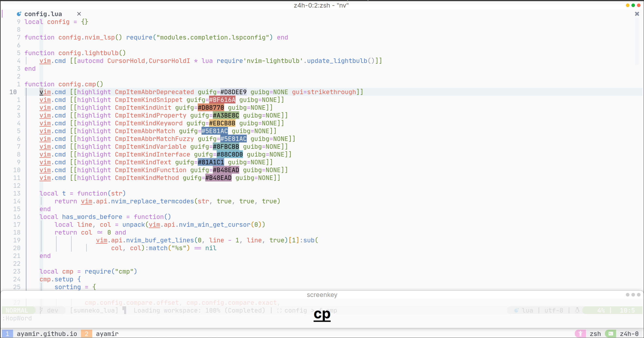
Task: Click the NORMAL mode indicator
Action: pos(17,310)
